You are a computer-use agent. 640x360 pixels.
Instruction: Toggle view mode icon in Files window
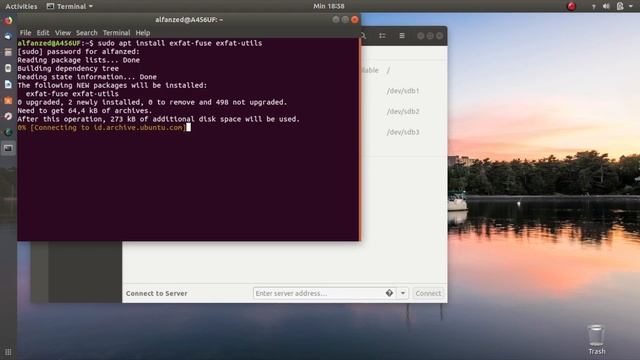pos(382,36)
